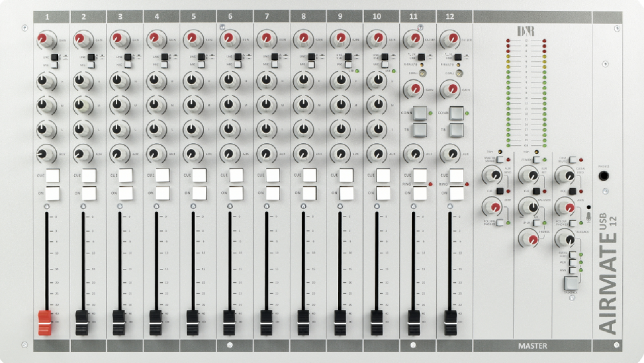Grab the red fader of channel 1

45,323
